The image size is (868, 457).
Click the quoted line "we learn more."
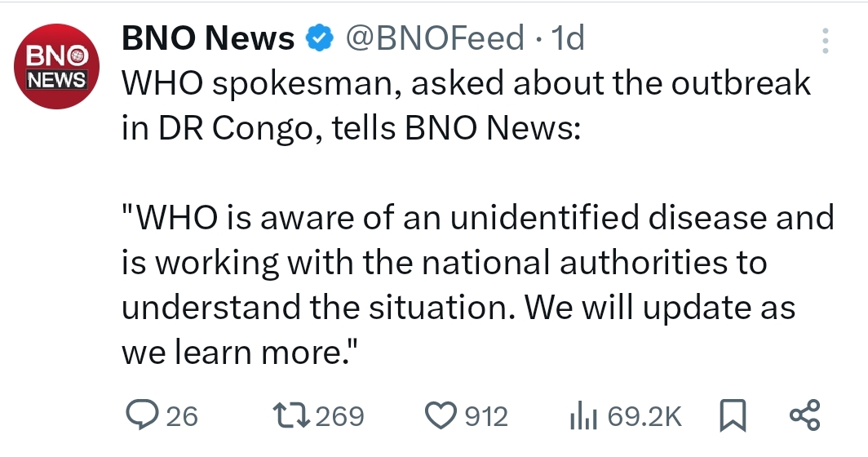coord(241,353)
